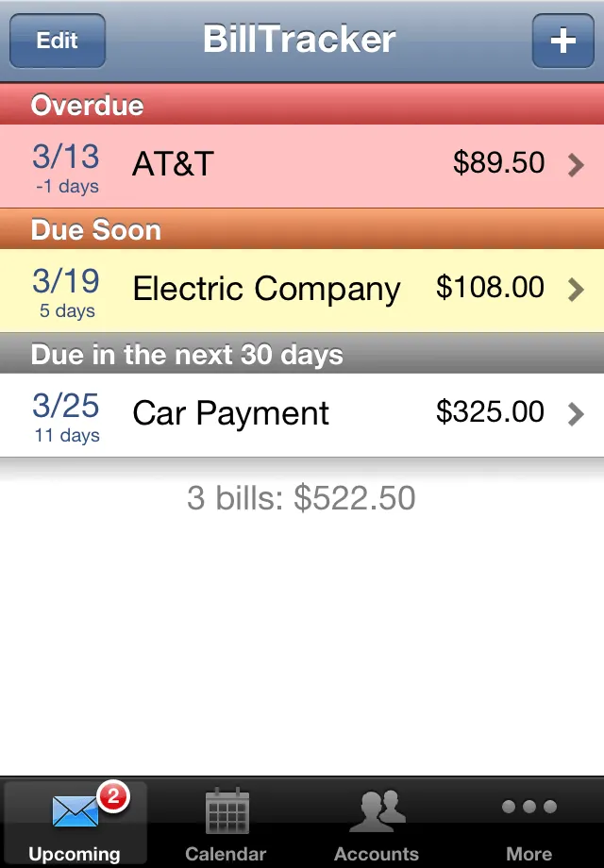The height and width of the screenshot is (868, 604).
Task: Open Accounts via the people icon
Action: [377, 809]
